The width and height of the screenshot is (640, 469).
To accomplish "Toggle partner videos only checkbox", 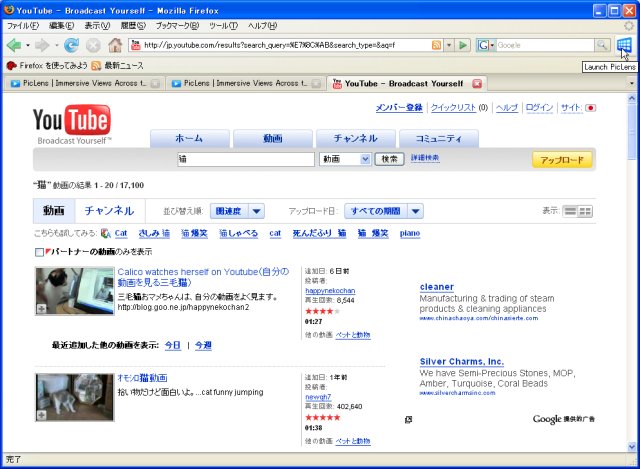I will pos(39,252).
